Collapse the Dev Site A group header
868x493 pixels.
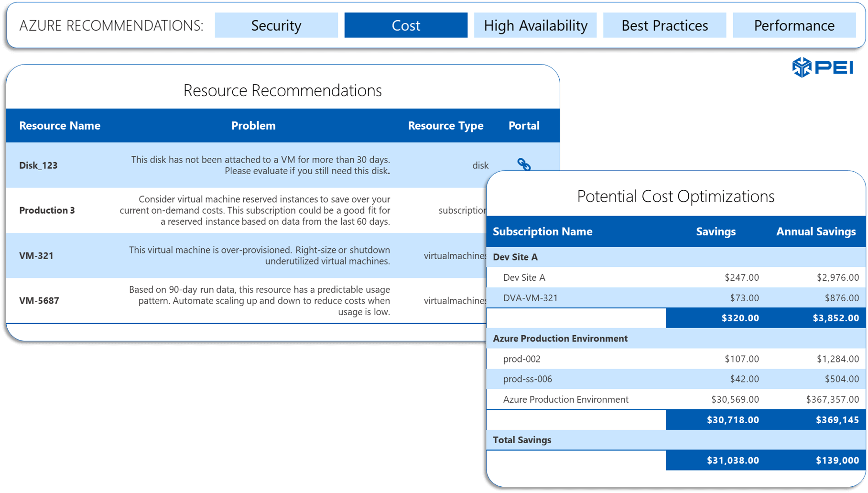pos(676,257)
